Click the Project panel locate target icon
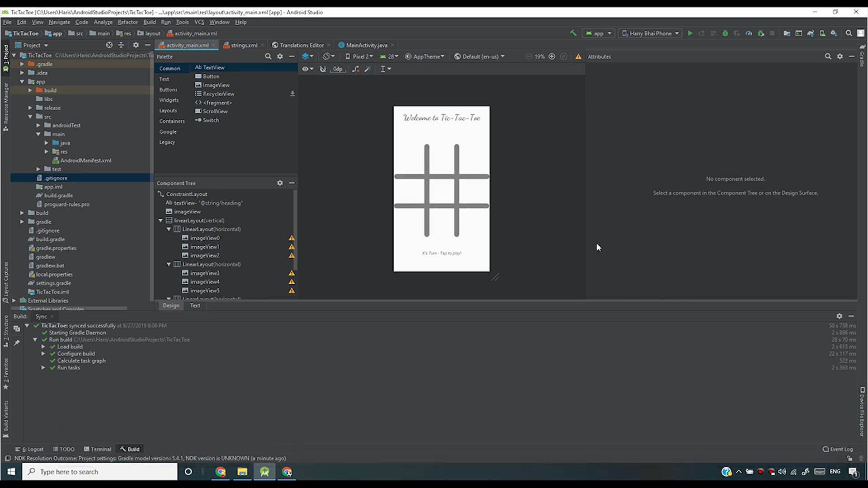 (109, 45)
